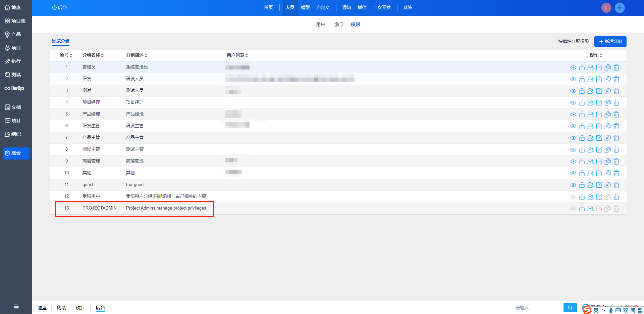Copy the 测试主管 group
This screenshot has height=314, width=644.
(607, 150)
